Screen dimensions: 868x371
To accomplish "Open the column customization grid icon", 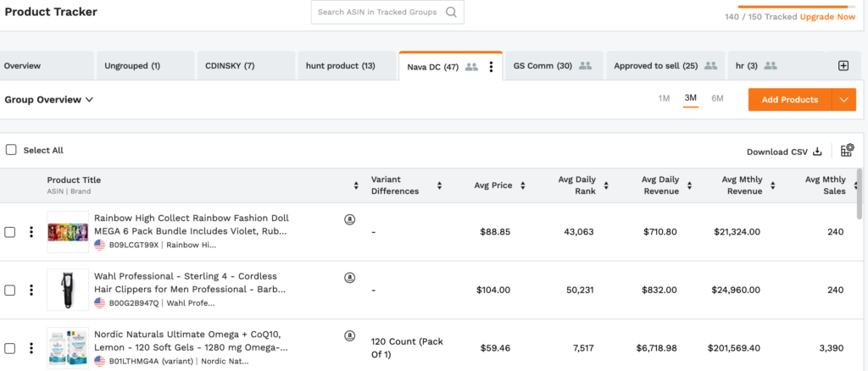I will [847, 151].
